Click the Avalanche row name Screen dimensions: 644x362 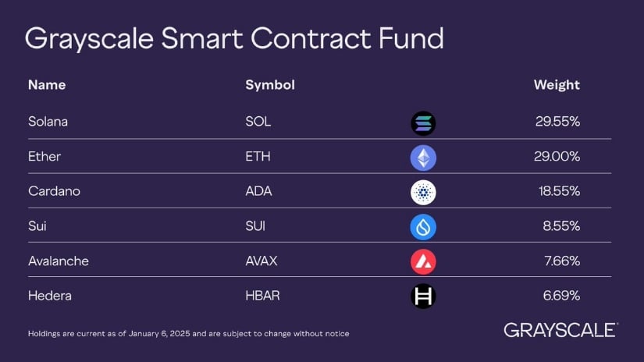tap(59, 261)
